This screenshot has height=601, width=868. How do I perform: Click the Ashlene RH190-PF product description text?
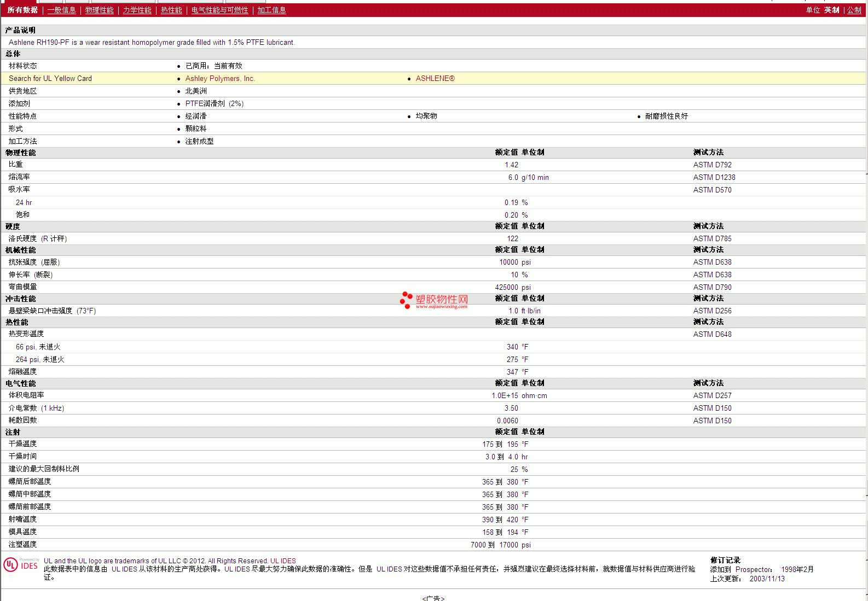pyautogui.click(x=152, y=42)
